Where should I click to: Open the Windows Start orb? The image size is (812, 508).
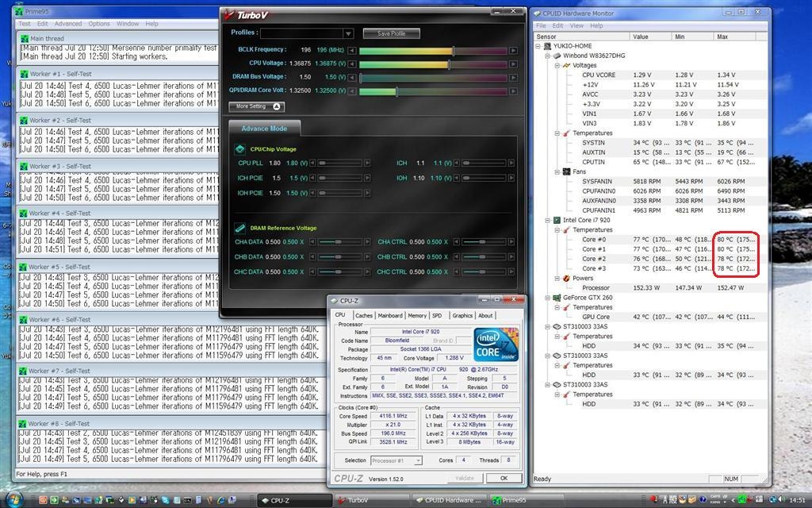pyautogui.click(x=13, y=500)
